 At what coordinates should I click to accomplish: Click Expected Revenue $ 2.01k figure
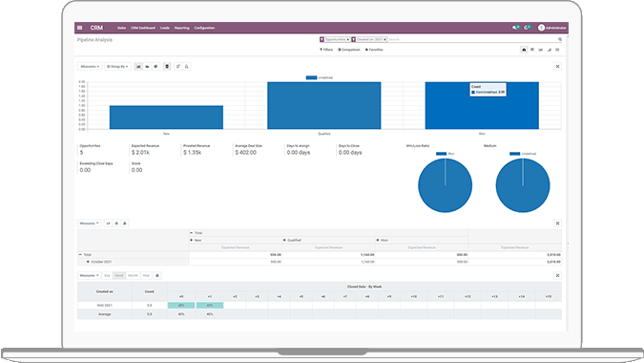[140, 153]
